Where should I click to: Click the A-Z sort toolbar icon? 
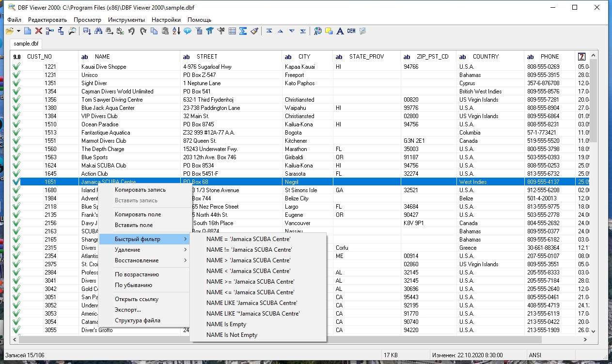tap(176, 31)
